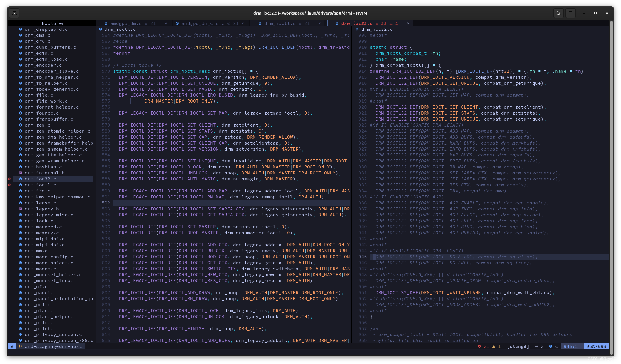The image size is (621, 364).
Task: Open the hamburger menu in title bar
Action: tap(570, 13)
